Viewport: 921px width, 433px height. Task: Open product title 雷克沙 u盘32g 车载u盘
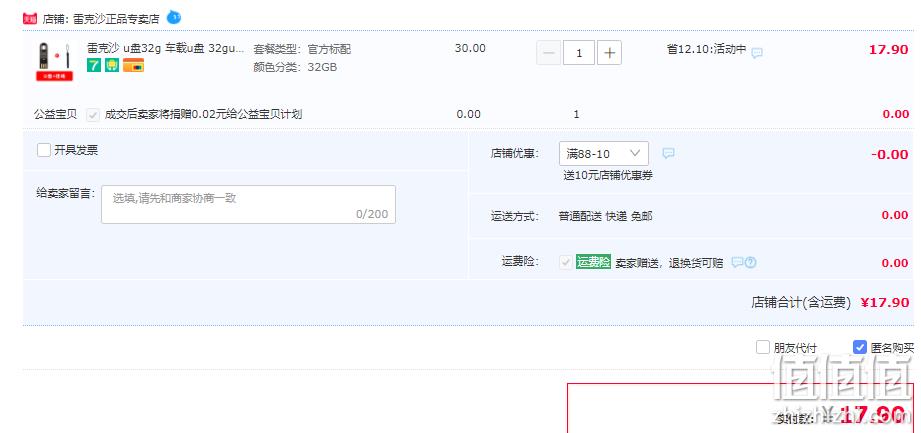(165, 48)
